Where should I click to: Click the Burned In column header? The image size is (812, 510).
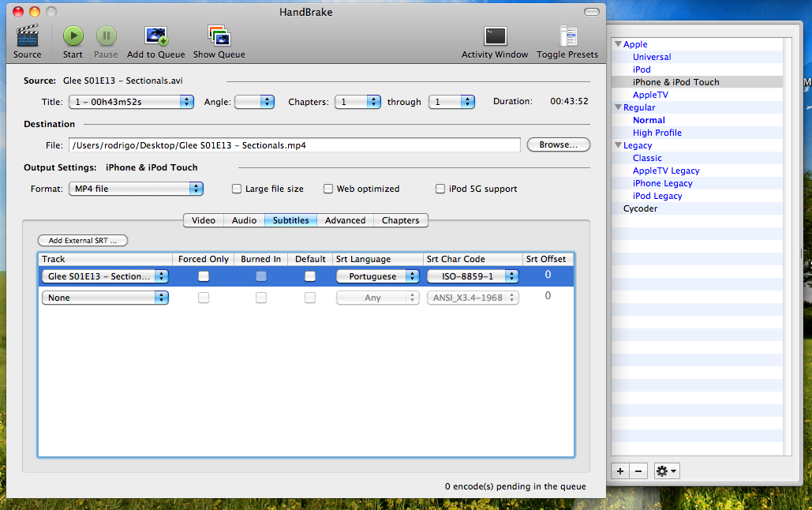point(261,259)
